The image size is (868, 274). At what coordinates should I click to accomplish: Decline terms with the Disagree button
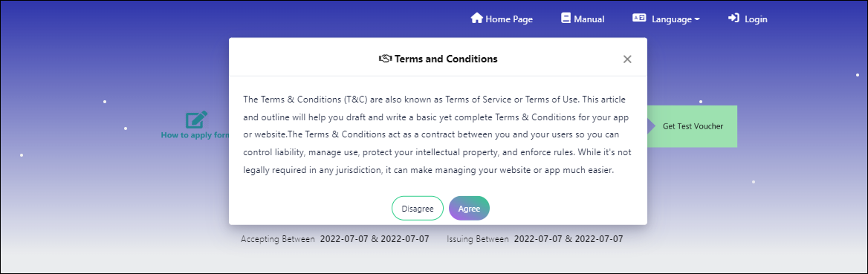tap(418, 208)
